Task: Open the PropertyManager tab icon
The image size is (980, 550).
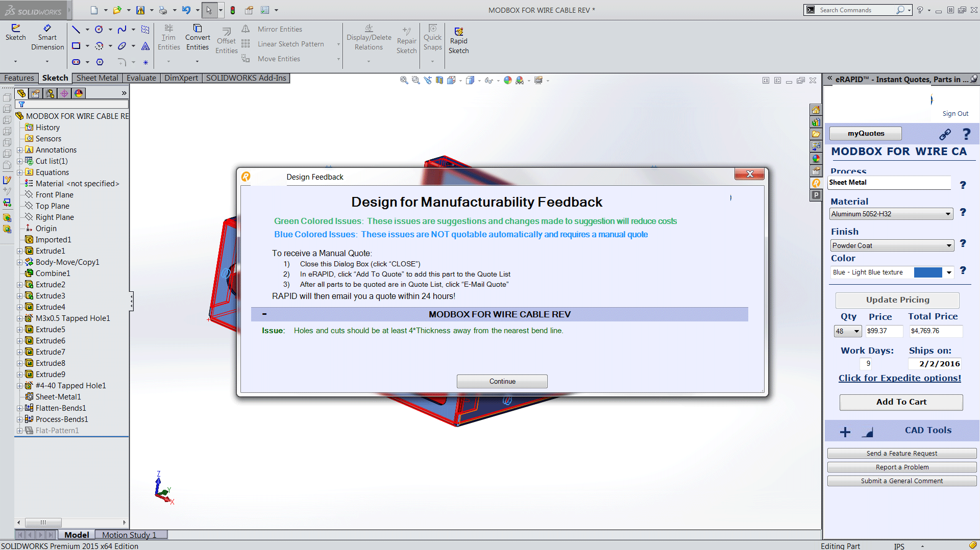Action: (x=36, y=93)
